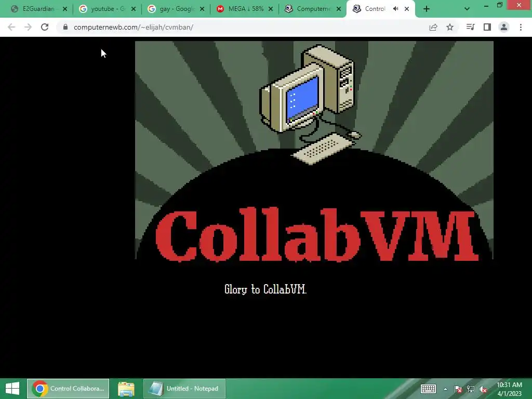
Task: Switch to the E2Guardian tab
Action: [37, 9]
